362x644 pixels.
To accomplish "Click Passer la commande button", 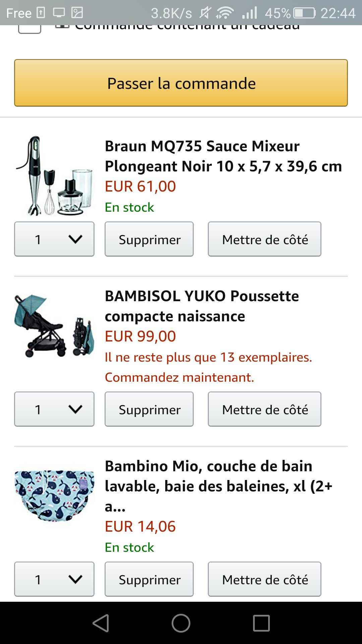I will [181, 83].
